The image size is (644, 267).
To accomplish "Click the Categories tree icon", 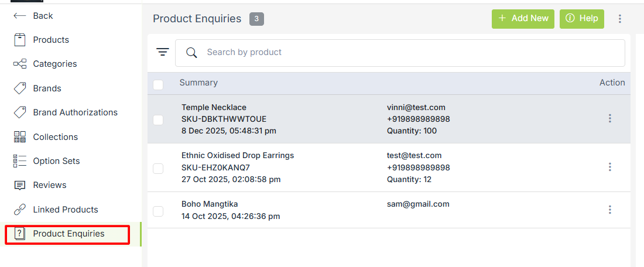I will pyautogui.click(x=20, y=64).
